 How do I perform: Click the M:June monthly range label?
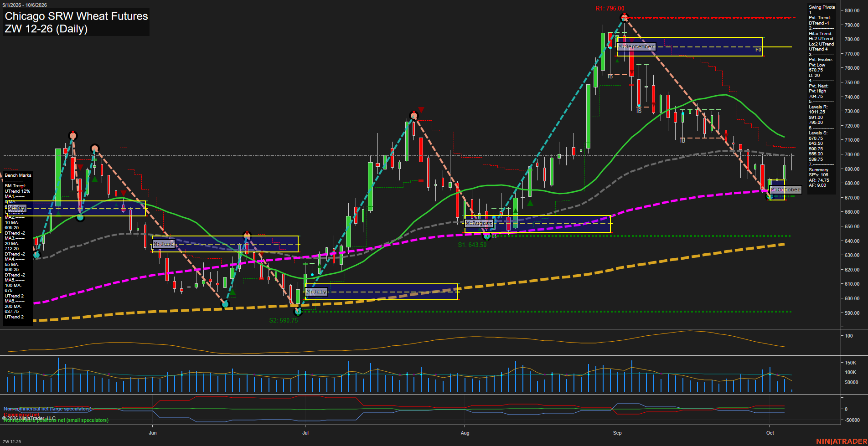(x=164, y=244)
